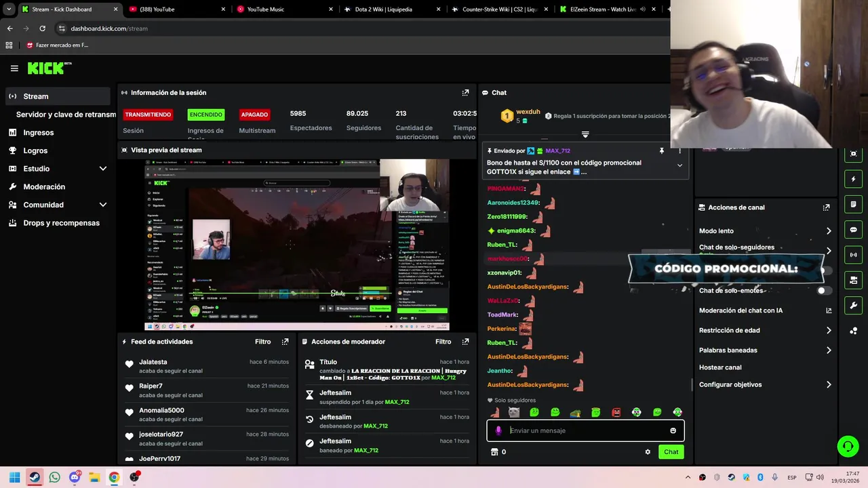Expand the Estudio sidebar section

[102, 169]
